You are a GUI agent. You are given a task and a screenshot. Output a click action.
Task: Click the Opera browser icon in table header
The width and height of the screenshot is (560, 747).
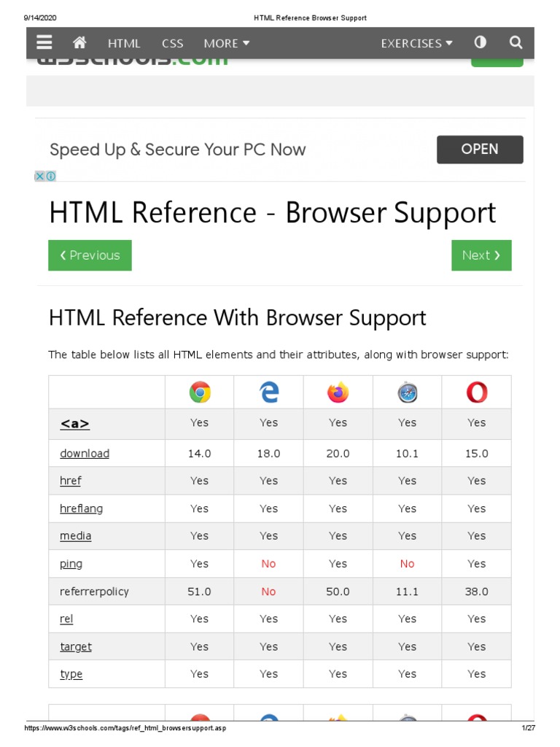[x=476, y=393]
